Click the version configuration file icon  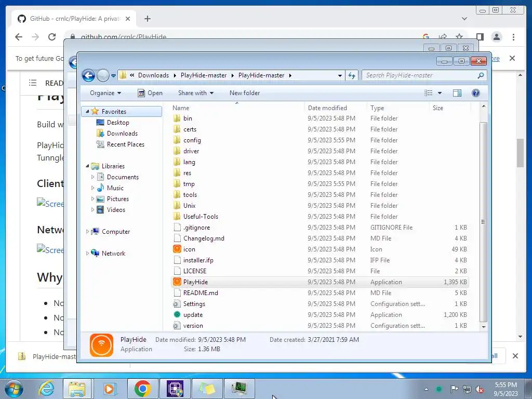click(x=177, y=325)
